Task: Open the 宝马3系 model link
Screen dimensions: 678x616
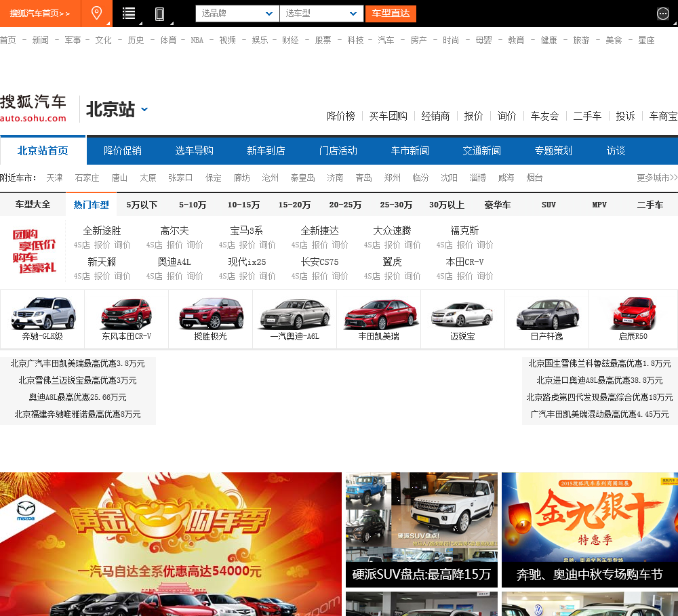Action: click(x=247, y=231)
